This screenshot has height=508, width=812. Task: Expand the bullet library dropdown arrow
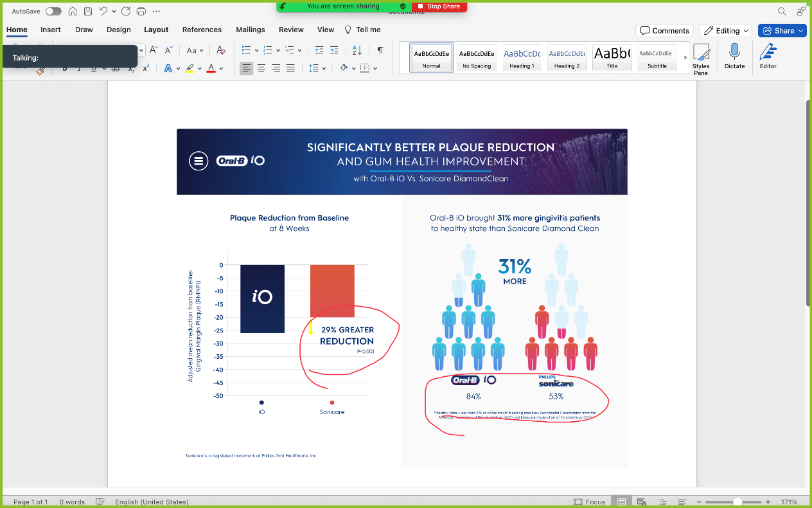[257, 50]
